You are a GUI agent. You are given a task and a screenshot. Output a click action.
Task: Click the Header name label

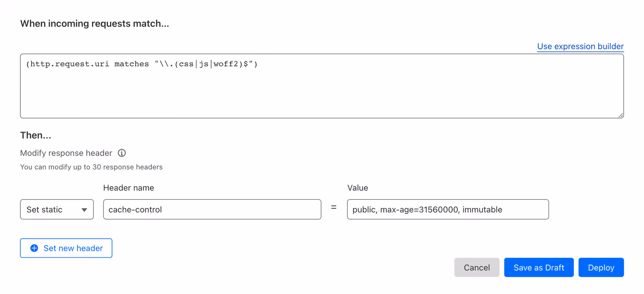(x=128, y=188)
